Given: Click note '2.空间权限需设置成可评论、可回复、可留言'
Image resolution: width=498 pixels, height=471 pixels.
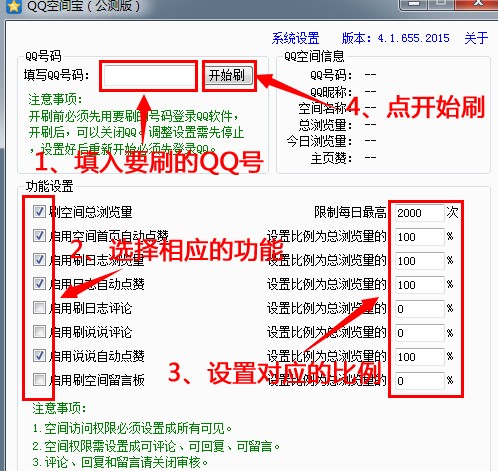Looking at the screenshot, I should coord(156,445).
